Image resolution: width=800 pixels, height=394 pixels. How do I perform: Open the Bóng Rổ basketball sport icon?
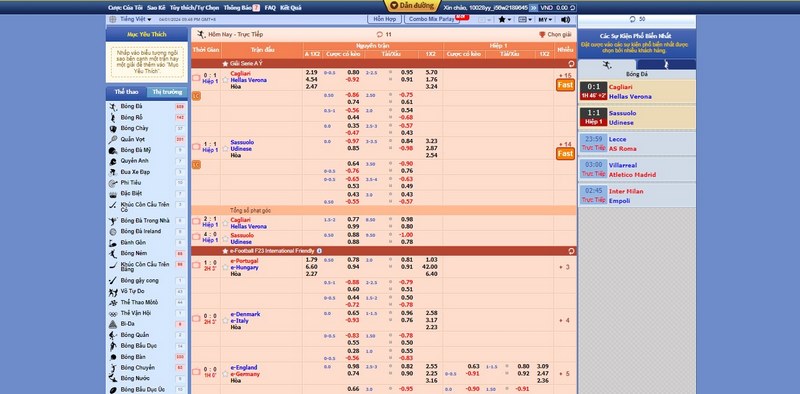point(113,117)
